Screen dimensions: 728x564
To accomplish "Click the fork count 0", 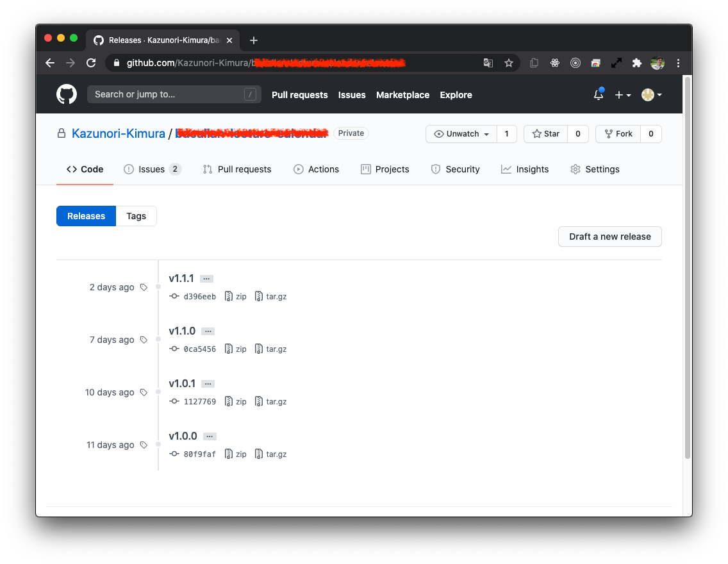I will tap(651, 134).
